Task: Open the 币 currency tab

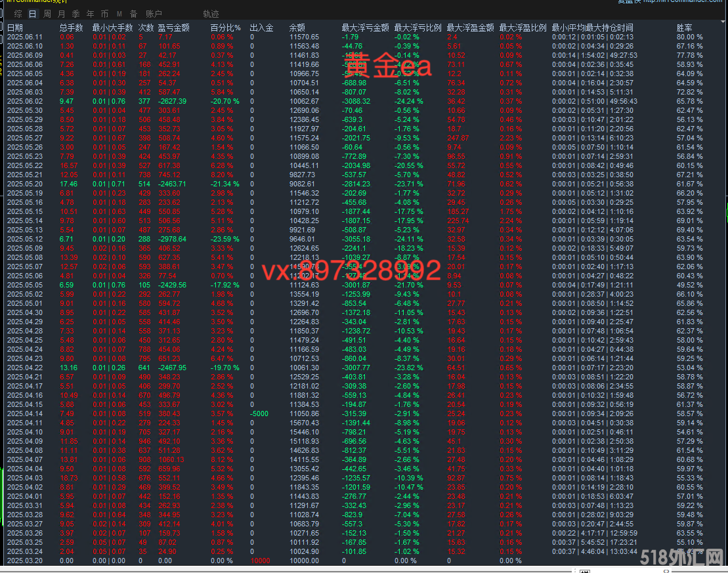Action: point(104,14)
